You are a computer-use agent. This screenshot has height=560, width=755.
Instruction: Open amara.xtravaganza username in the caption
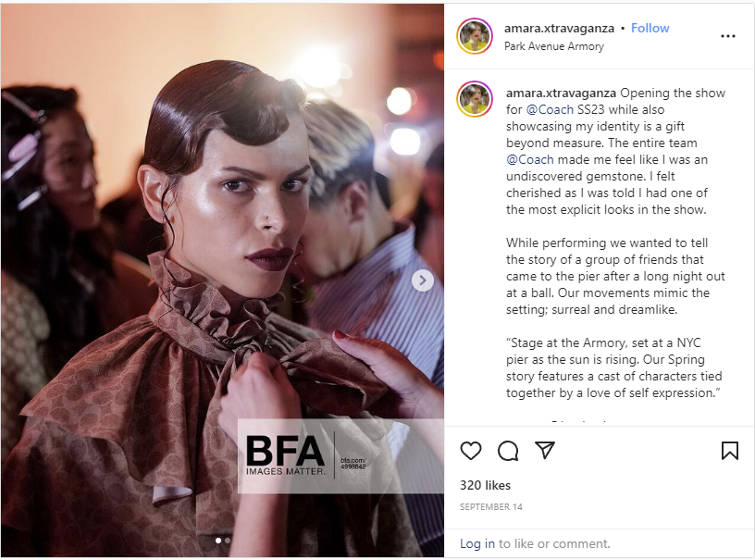[x=561, y=93]
